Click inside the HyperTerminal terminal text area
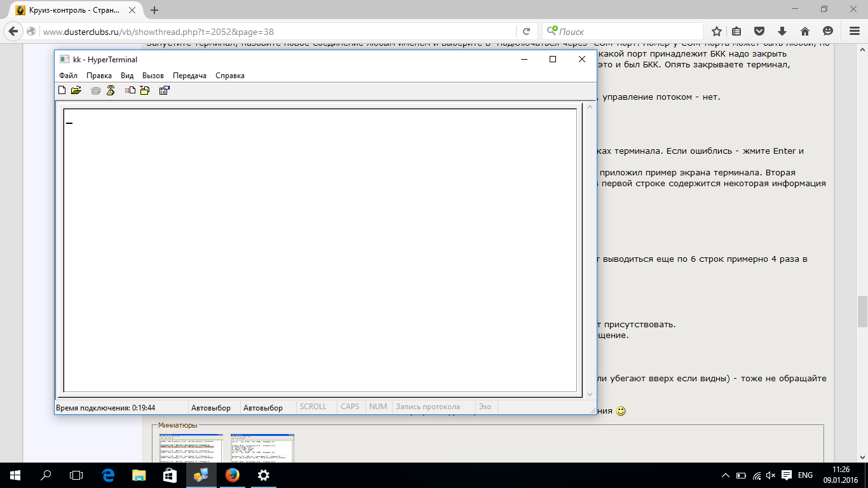The image size is (868, 488). (320, 250)
